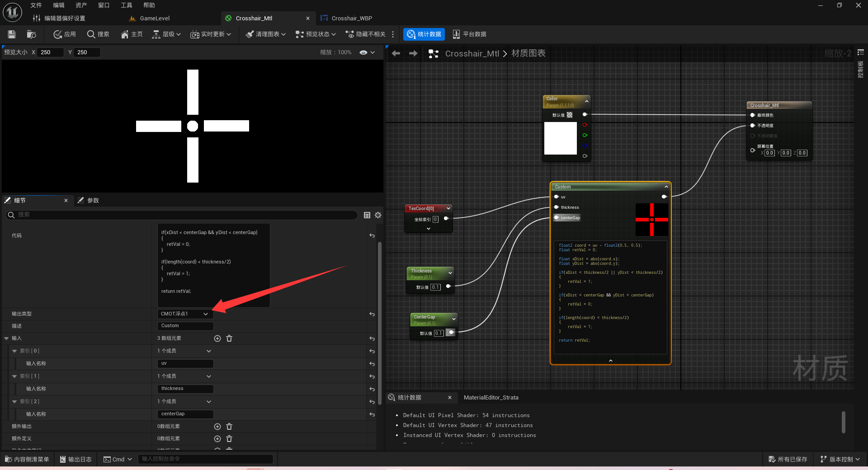Delete all elements from the 输入 array
The image size is (868, 470).
pyautogui.click(x=229, y=338)
